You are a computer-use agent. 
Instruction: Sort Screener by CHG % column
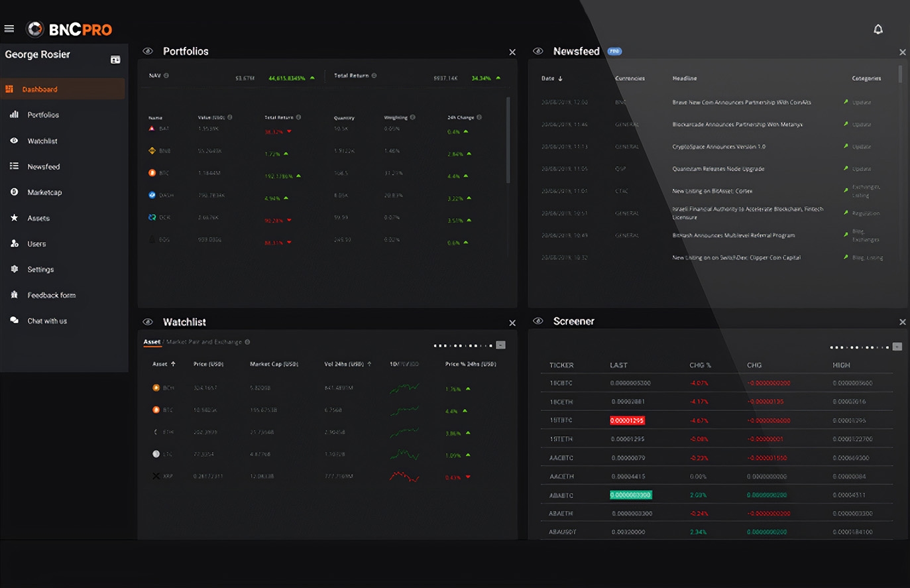click(x=700, y=365)
